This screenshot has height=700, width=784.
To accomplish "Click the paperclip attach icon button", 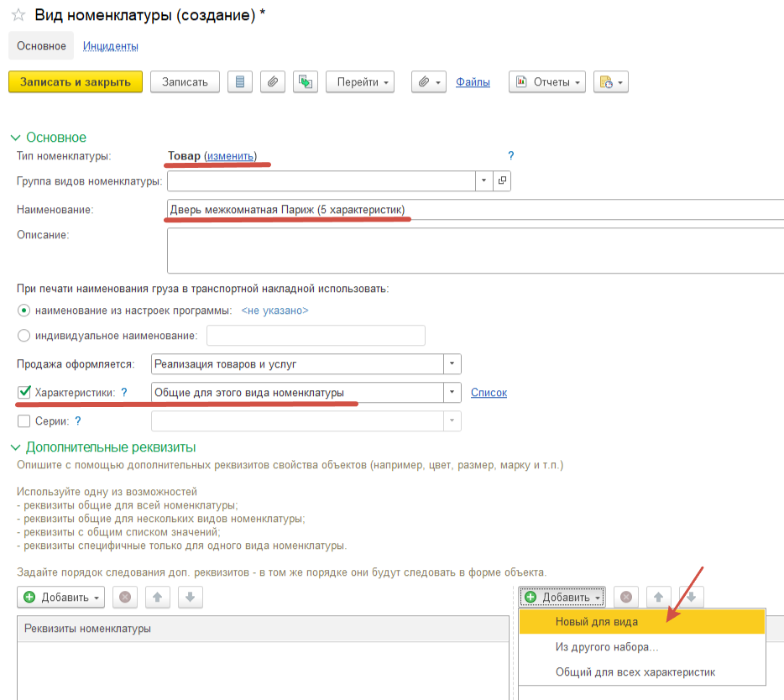I will [x=273, y=82].
